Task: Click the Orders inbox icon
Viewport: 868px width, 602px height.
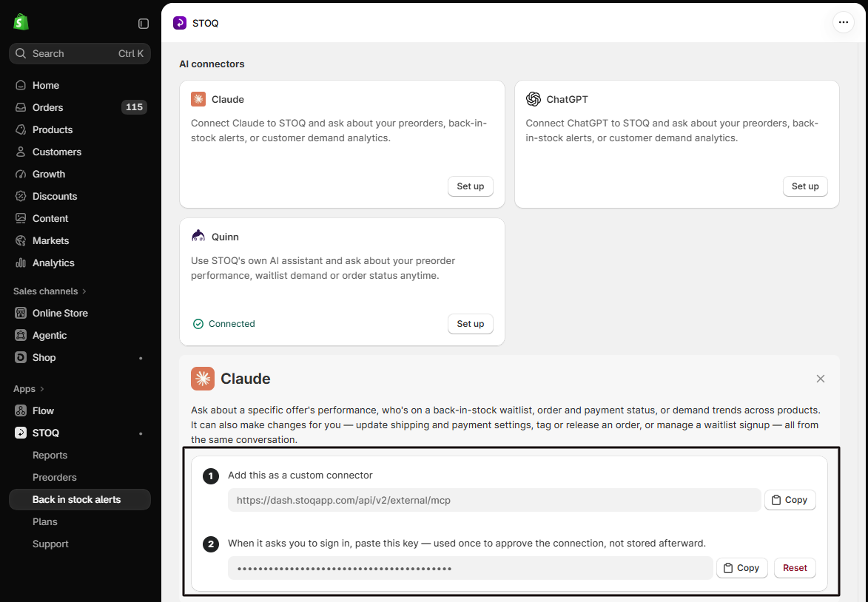Action: 21,107
